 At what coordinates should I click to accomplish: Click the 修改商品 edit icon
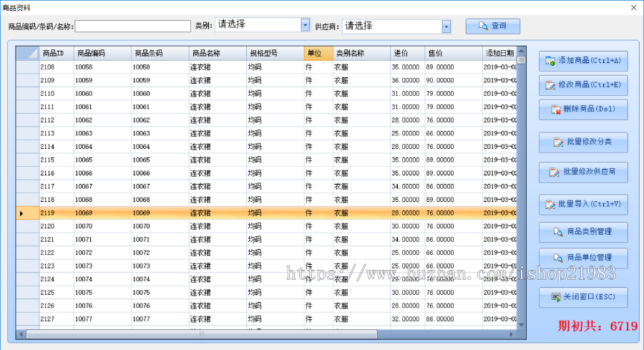click(550, 86)
